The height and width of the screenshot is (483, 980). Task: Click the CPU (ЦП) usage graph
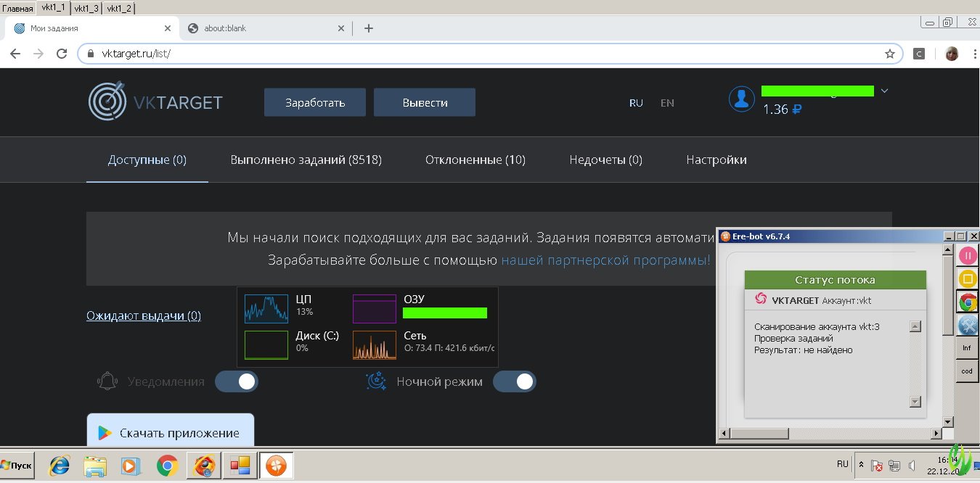click(x=266, y=308)
